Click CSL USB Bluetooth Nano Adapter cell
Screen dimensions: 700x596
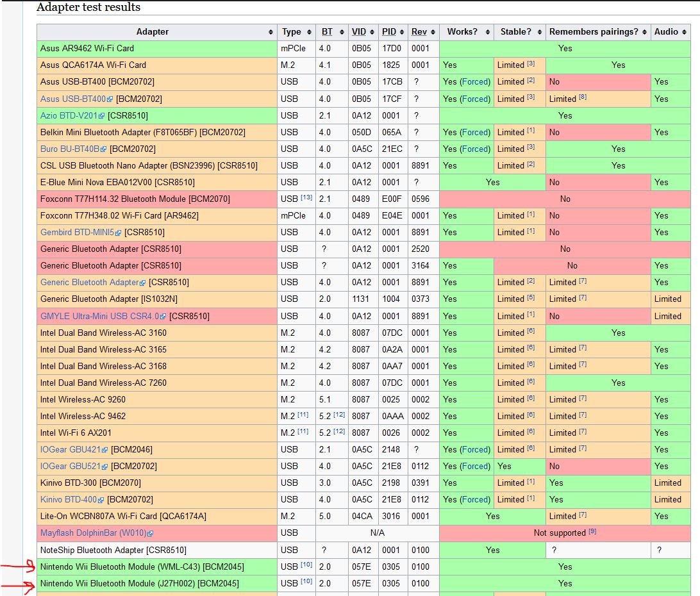tap(156, 165)
